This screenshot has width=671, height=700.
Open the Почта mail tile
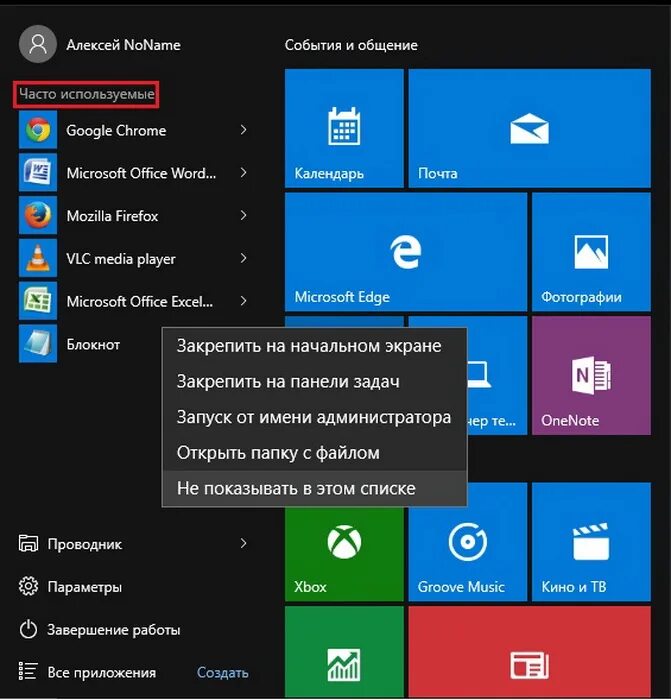pos(529,128)
